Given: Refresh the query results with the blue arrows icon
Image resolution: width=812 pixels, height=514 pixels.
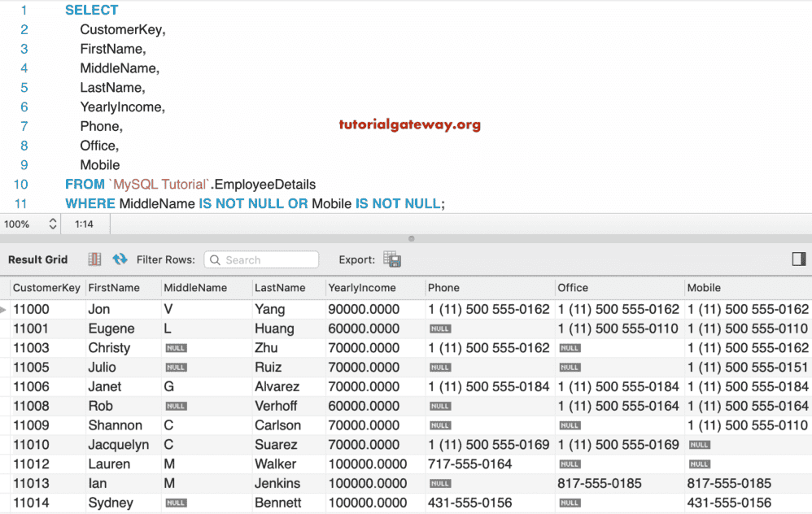Looking at the screenshot, I should 120,259.
